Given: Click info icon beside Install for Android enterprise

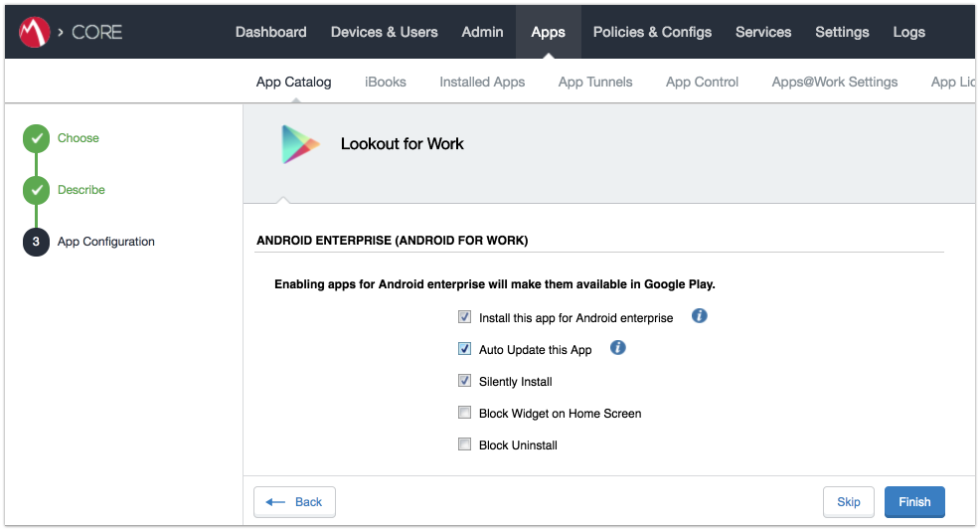Looking at the screenshot, I should 700,316.
